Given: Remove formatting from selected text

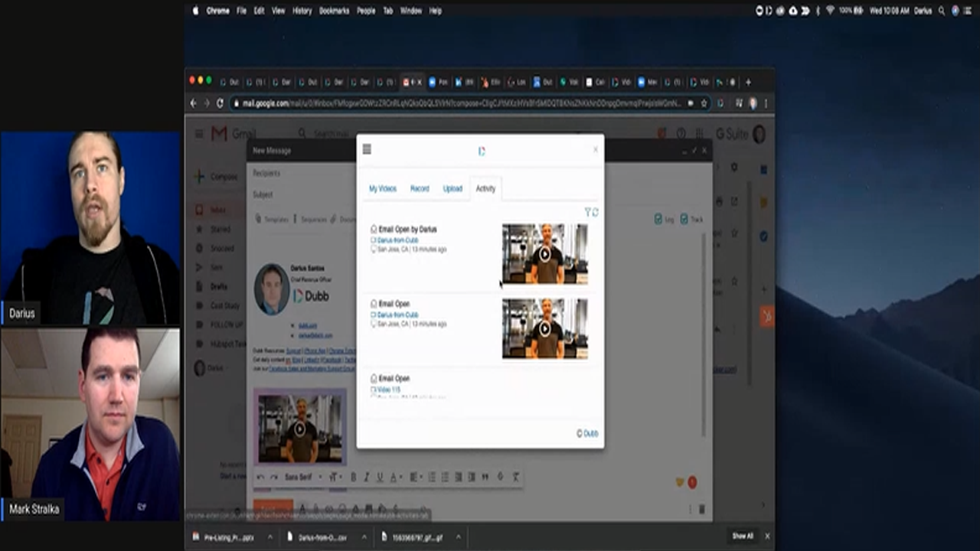Looking at the screenshot, I should coord(516,477).
